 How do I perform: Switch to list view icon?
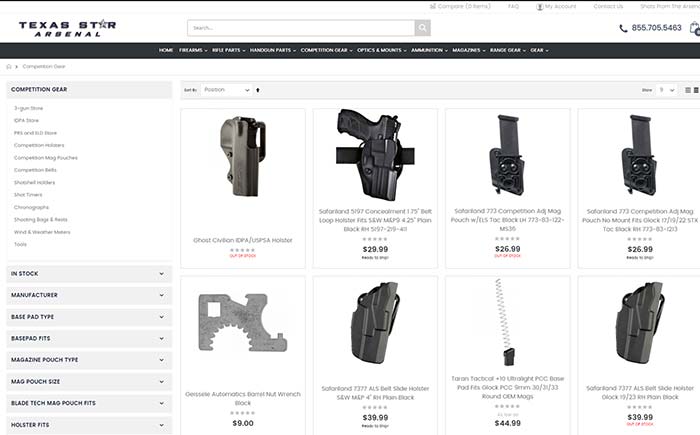[688, 90]
